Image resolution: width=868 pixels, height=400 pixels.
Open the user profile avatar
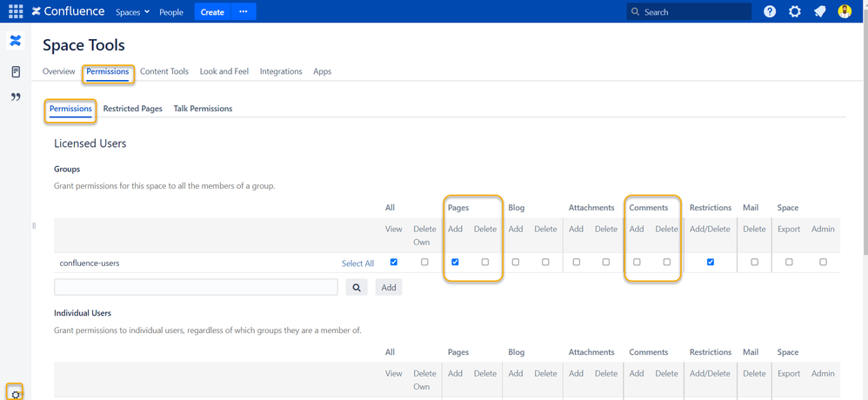point(845,11)
